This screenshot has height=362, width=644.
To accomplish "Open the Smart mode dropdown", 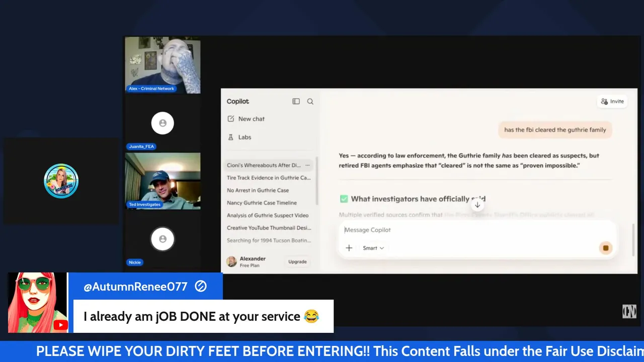I will pos(373,248).
